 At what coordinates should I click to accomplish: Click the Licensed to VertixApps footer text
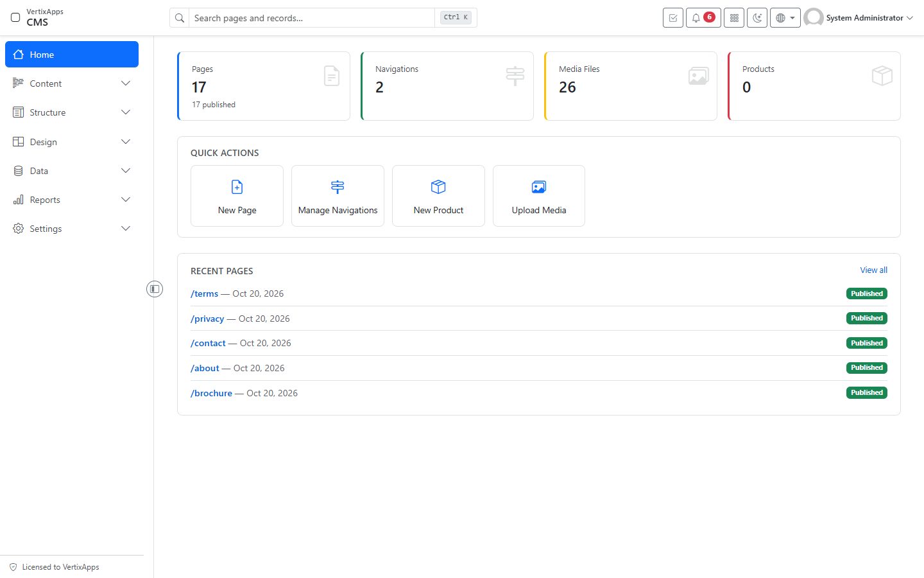60,567
